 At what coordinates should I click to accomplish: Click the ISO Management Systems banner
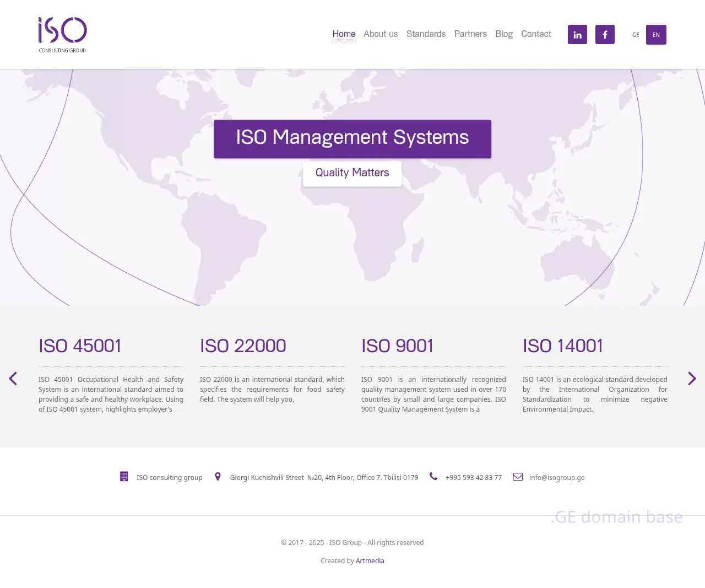352,139
